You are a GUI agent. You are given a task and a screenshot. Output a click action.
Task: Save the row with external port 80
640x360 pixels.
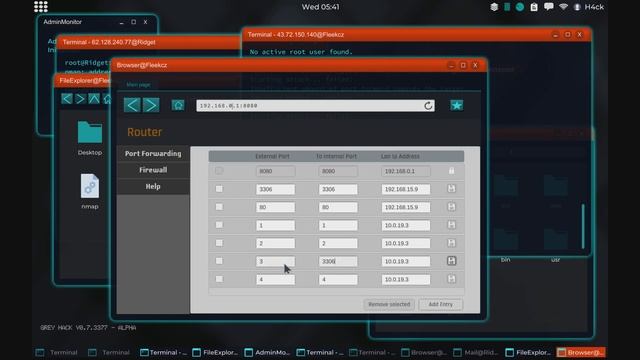pos(451,207)
